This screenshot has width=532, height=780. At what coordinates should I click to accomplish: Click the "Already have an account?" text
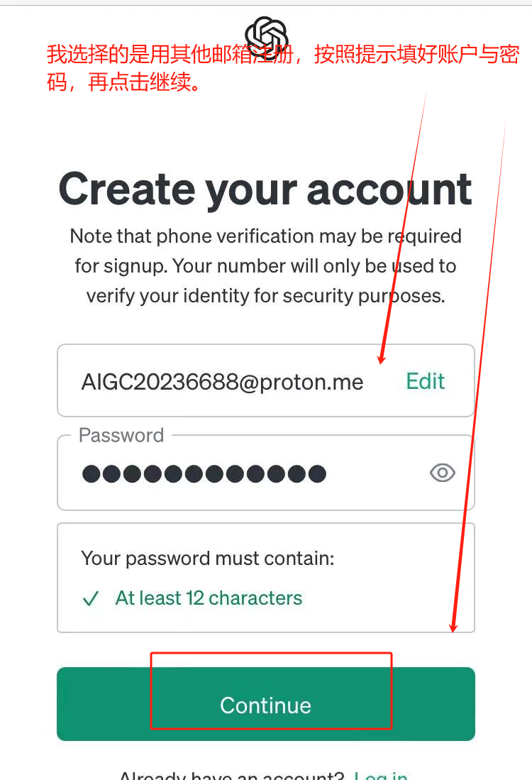(x=232, y=775)
